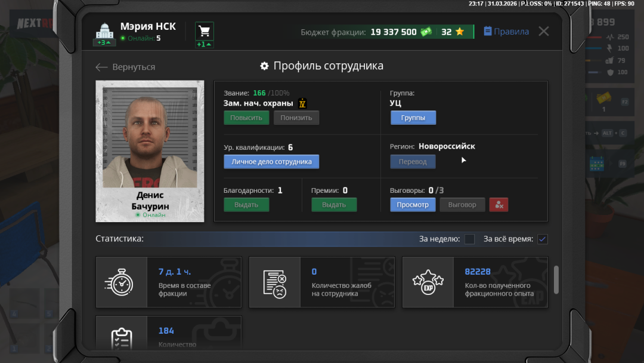Screen dimensions: 644x363
Task: Click Просмотр to view reprimands
Action: pyautogui.click(x=413, y=205)
